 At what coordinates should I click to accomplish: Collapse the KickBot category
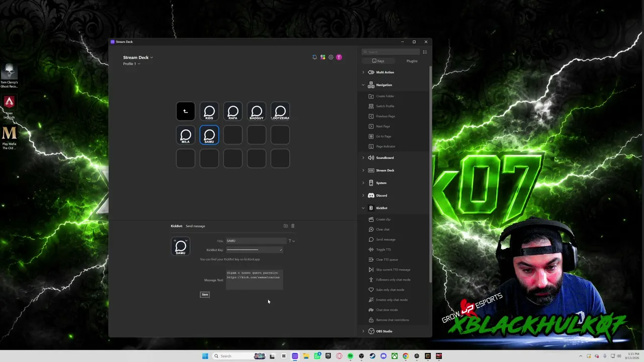[x=363, y=208]
